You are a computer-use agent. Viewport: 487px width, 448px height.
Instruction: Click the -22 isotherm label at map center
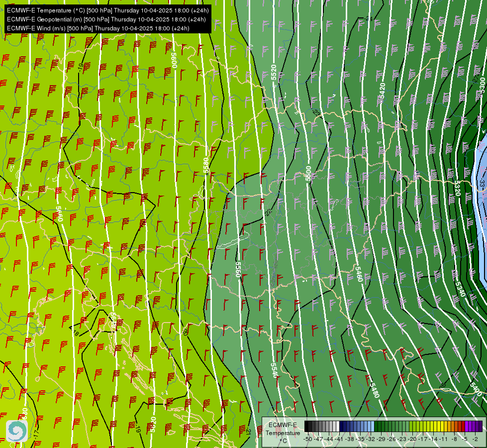[x=268, y=213]
